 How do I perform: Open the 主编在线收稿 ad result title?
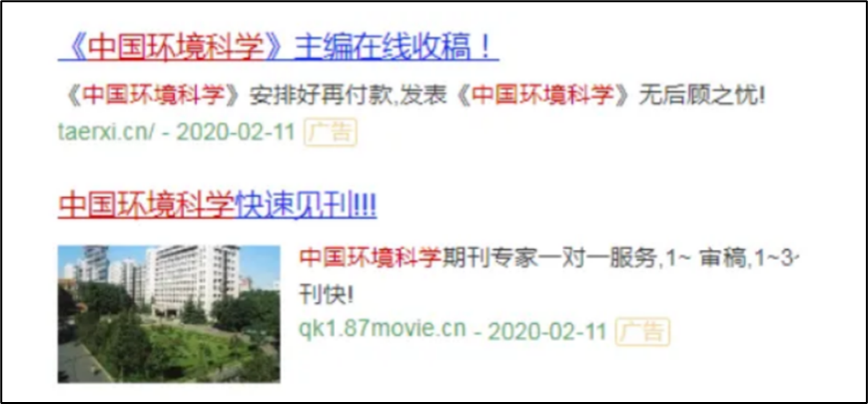[x=279, y=48]
